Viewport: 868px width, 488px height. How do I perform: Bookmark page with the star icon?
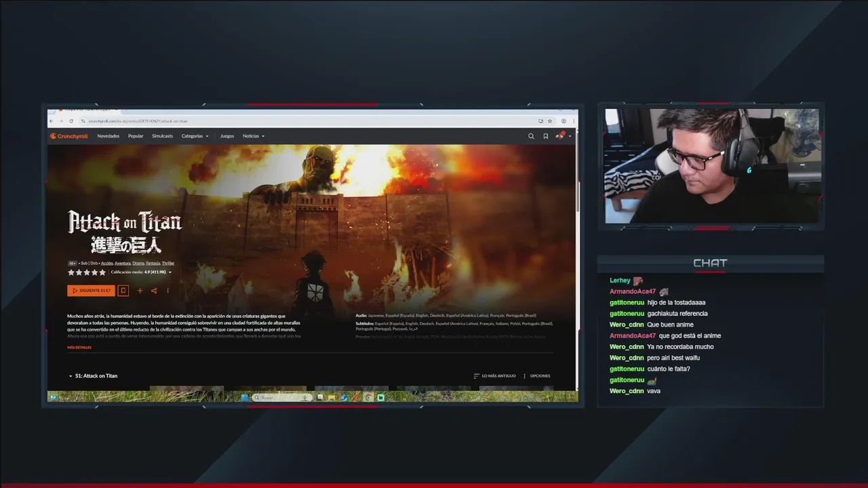(550, 121)
